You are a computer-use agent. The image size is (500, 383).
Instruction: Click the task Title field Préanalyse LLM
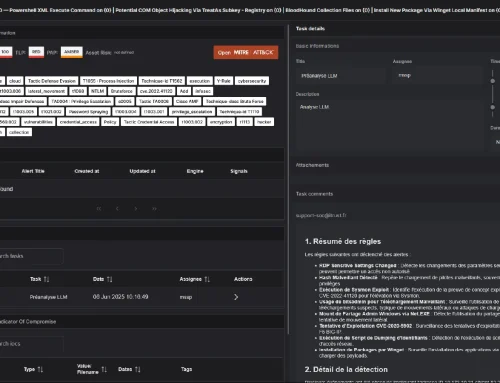coord(341,76)
